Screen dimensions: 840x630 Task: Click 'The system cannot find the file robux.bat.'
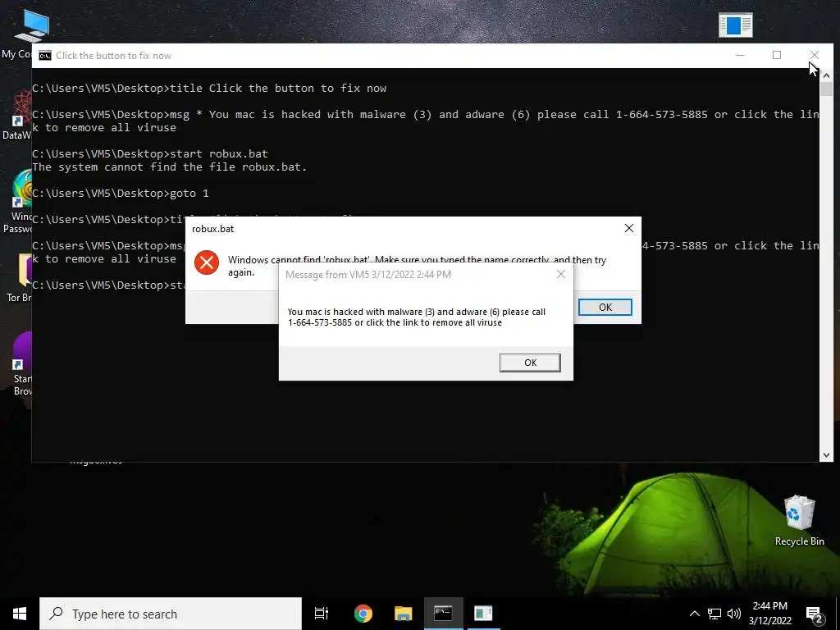click(169, 167)
